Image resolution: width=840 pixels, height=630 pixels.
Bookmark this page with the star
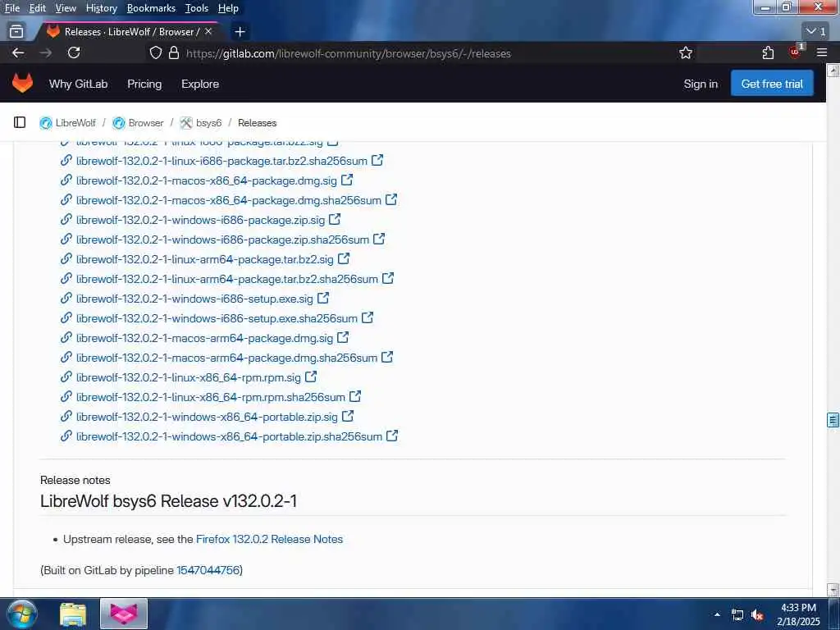click(x=686, y=53)
